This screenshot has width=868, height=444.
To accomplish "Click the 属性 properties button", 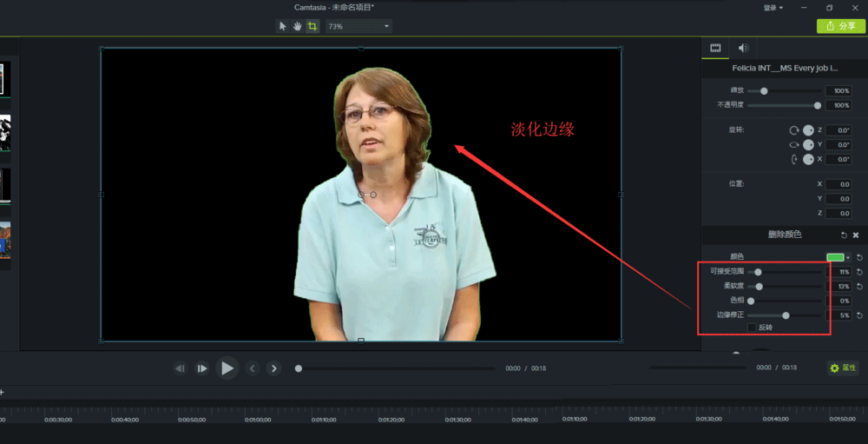I will 843,368.
